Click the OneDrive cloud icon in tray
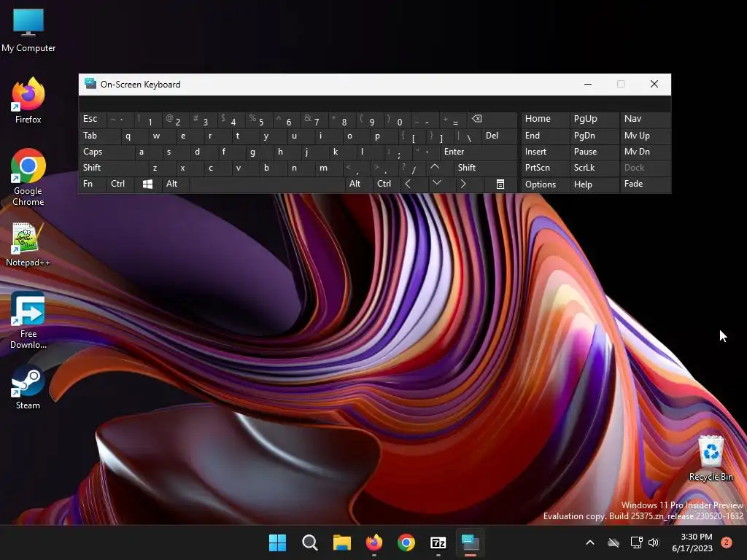Image resolution: width=747 pixels, height=560 pixels. 614,542
